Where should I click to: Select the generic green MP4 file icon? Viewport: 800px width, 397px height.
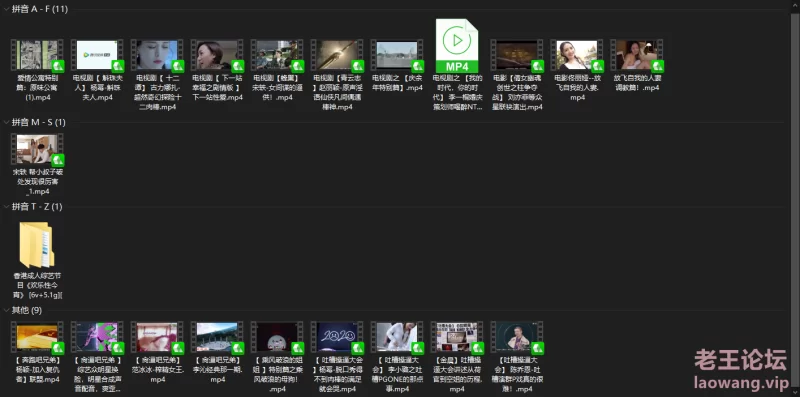pos(457,46)
